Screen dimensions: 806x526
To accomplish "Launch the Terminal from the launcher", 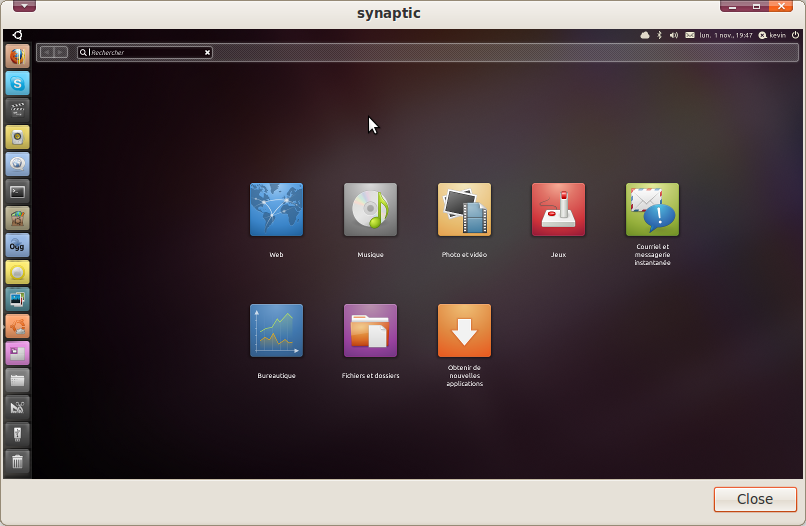I will [x=17, y=191].
